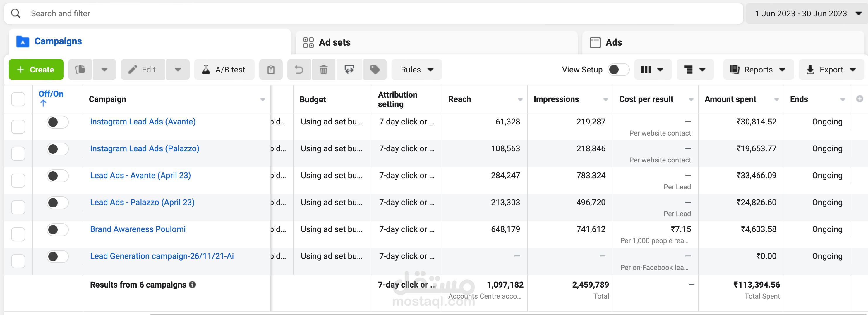This screenshot has height=315, width=868.
Task: Click the duplicate campaign icon
Action: click(80, 70)
